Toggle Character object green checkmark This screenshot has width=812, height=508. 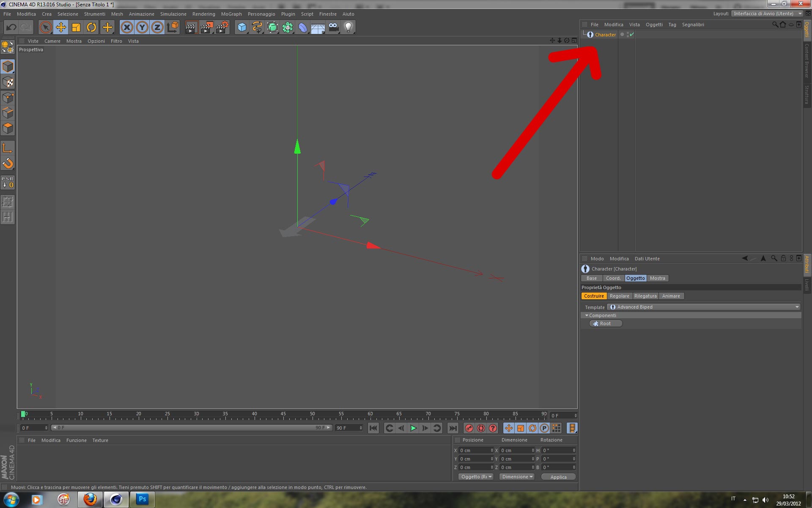point(631,35)
